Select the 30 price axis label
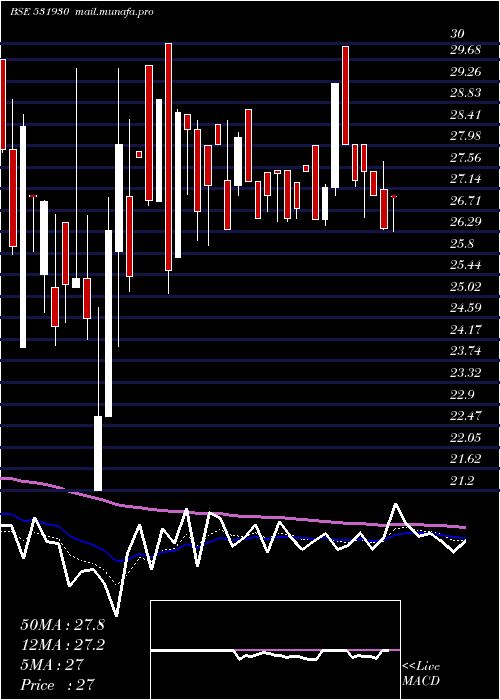 (x=457, y=33)
